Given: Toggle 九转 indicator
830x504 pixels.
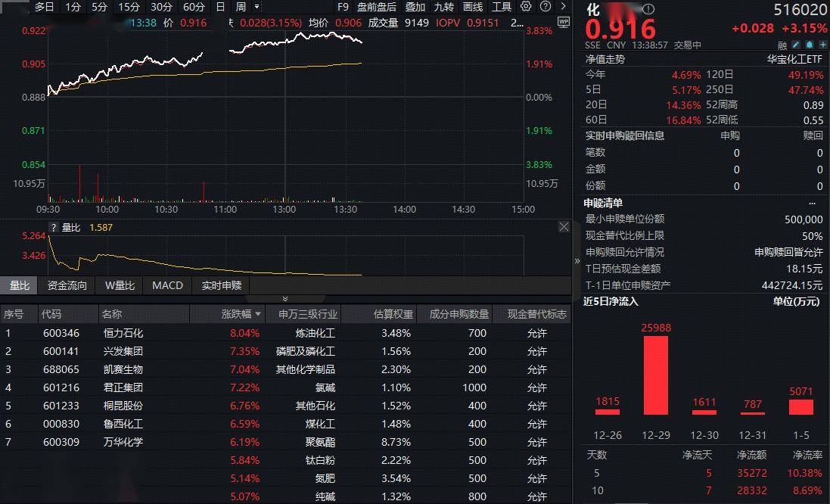Looking at the screenshot, I should click(x=443, y=7).
